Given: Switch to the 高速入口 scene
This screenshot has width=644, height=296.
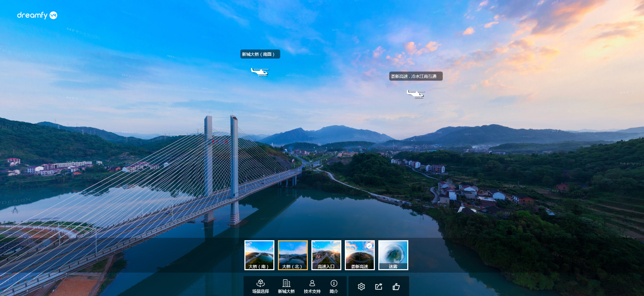Looking at the screenshot, I should [x=326, y=255].
